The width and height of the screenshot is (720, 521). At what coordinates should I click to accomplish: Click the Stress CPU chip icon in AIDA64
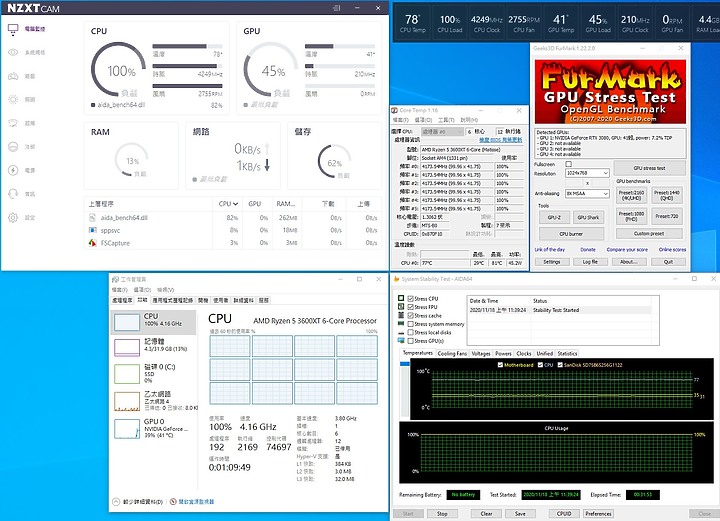click(x=401, y=298)
